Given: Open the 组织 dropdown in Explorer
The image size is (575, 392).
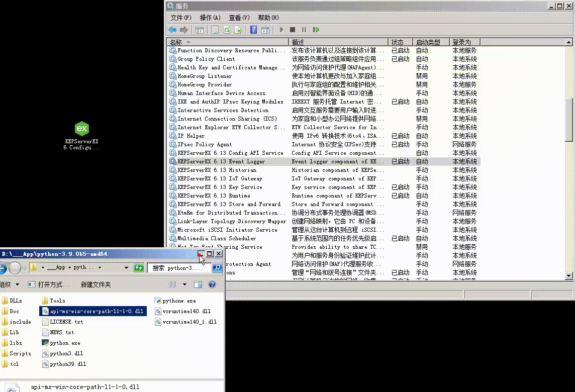Looking at the screenshot, I should pos(9,284).
